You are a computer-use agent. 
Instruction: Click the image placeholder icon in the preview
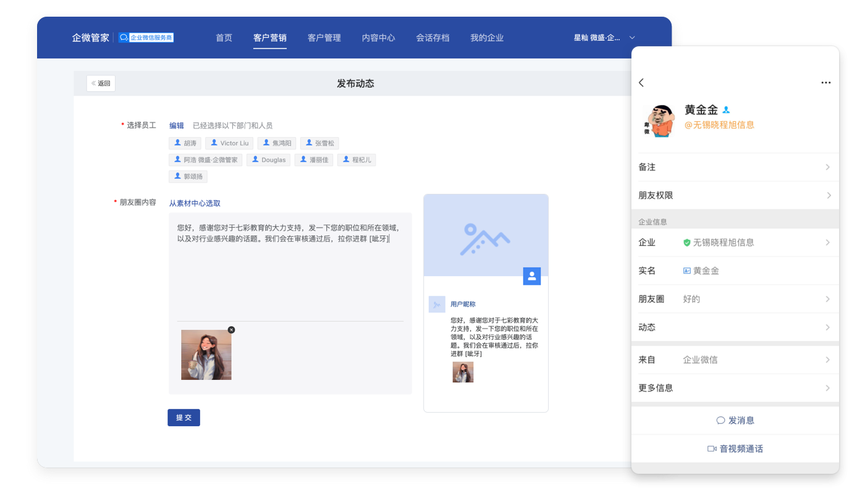[485, 239]
